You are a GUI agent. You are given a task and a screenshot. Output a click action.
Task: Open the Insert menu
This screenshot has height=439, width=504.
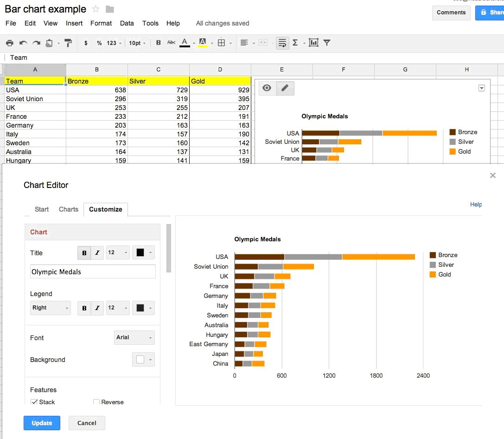coord(74,23)
